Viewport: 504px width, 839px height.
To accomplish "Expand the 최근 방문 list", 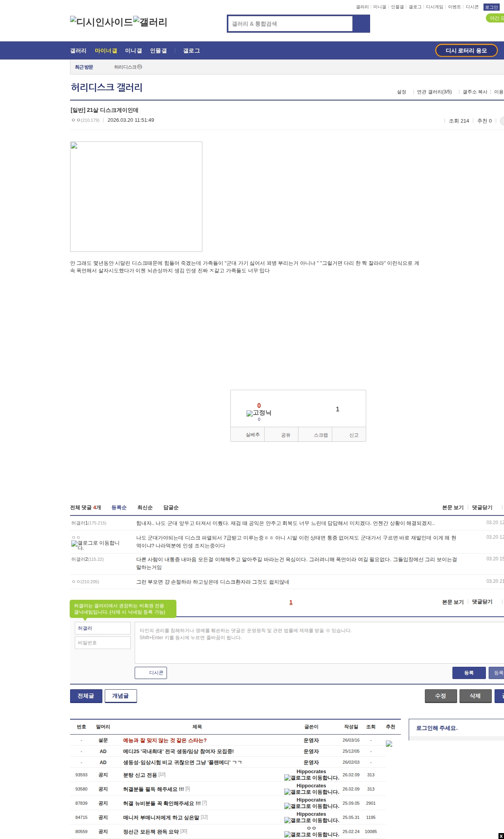I will [84, 67].
